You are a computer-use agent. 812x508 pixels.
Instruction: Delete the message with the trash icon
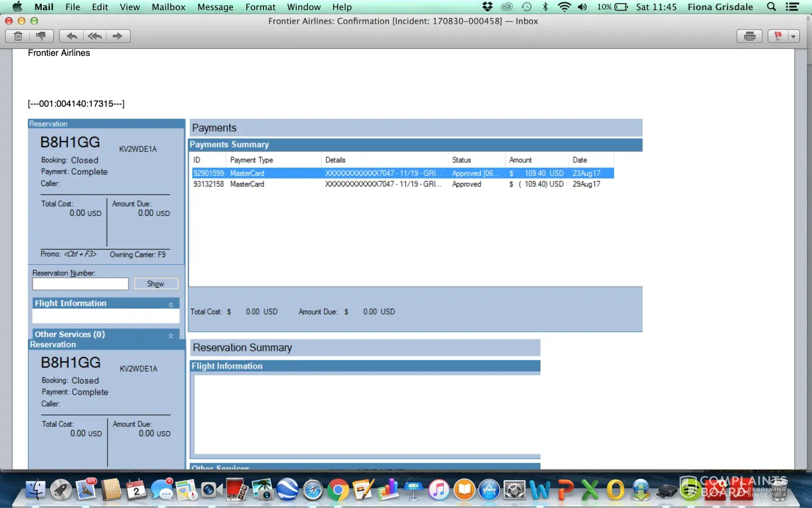(x=18, y=36)
